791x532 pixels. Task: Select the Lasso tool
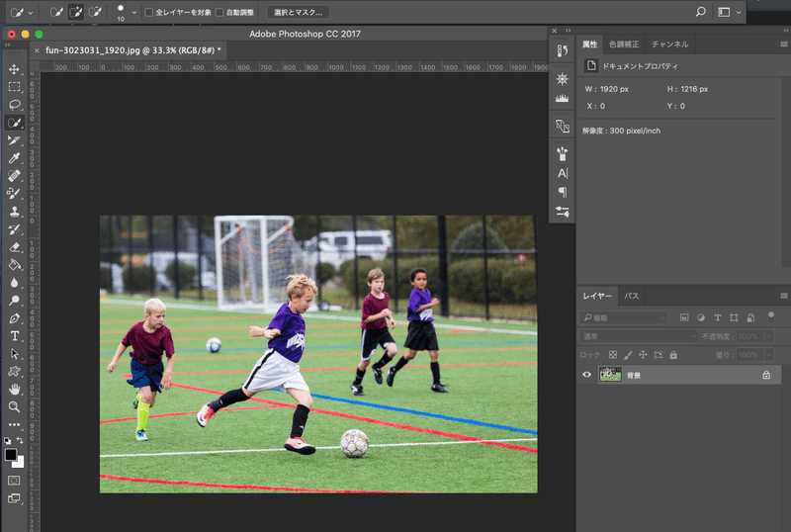click(14, 105)
